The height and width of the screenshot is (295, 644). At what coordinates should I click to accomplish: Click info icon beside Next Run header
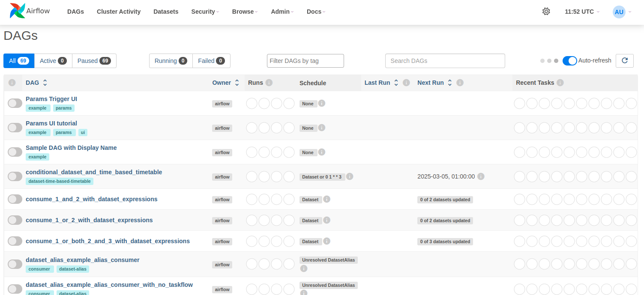pos(460,83)
